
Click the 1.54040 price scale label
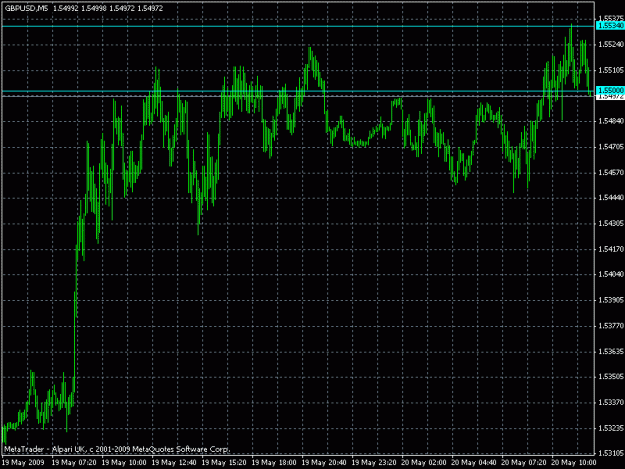(611, 275)
